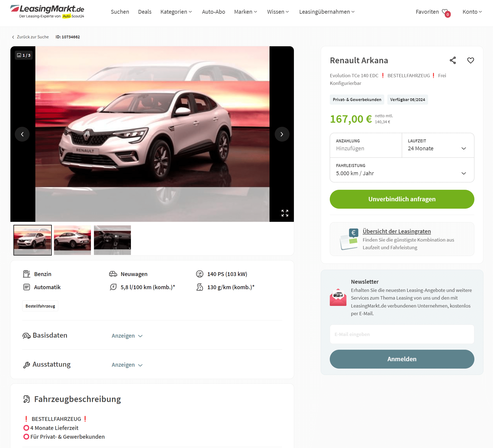Click the ID: 10734662 text
The width and height of the screenshot is (493, 448).
click(x=68, y=37)
